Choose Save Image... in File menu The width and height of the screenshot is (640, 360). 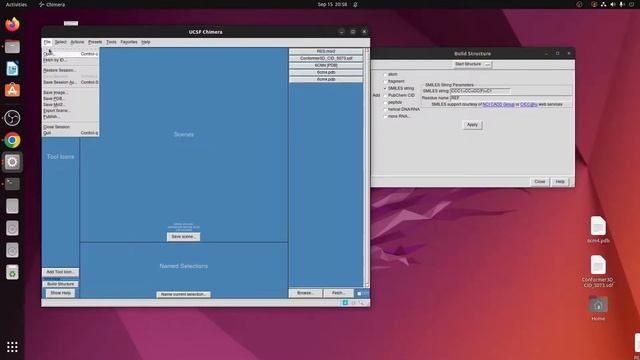(70, 93)
